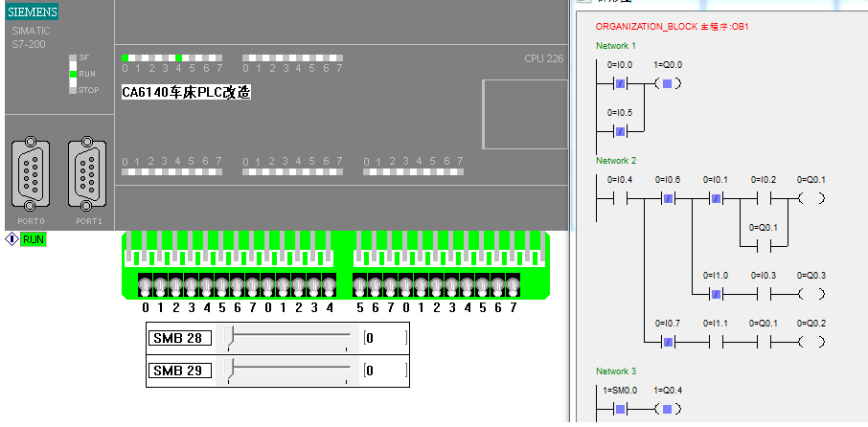Toggle the first switch labeled 0 in left bank
Screen dimensions: 868x427
(x=145, y=286)
